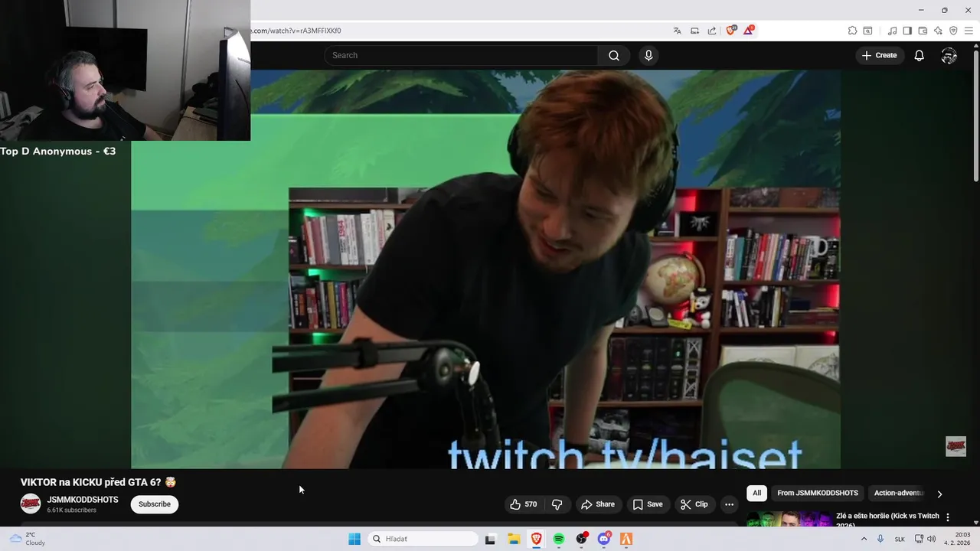Open the 'Zlé a ešte horšie (Kick vs Twitch' title
This screenshot has height=551, width=980.
click(x=888, y=520)
